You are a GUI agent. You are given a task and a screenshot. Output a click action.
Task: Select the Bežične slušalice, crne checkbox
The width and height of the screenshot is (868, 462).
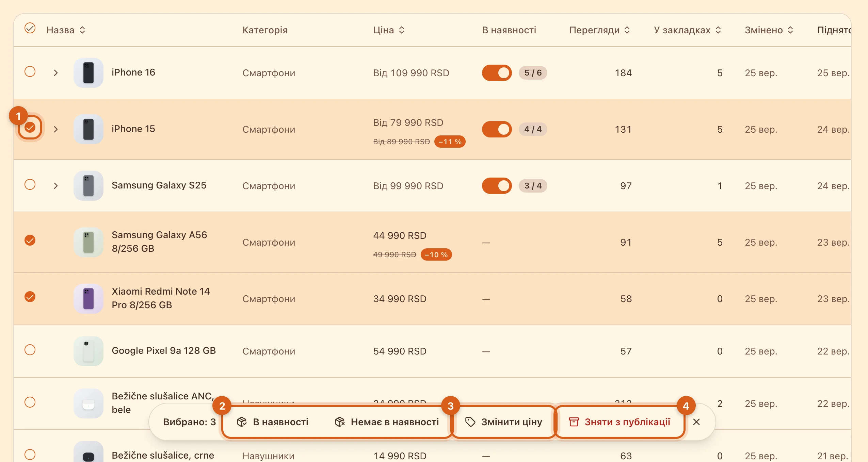coord(30,455)
